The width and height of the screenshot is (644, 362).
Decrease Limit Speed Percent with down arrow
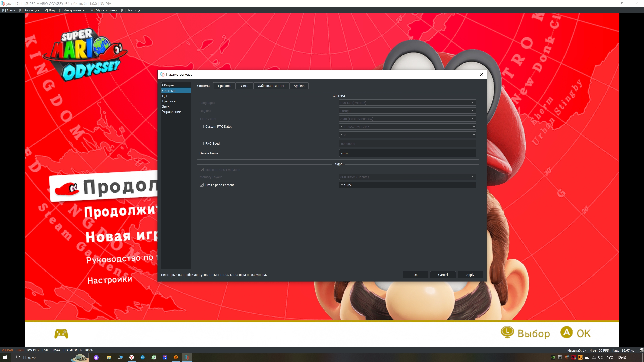(342, 185)
